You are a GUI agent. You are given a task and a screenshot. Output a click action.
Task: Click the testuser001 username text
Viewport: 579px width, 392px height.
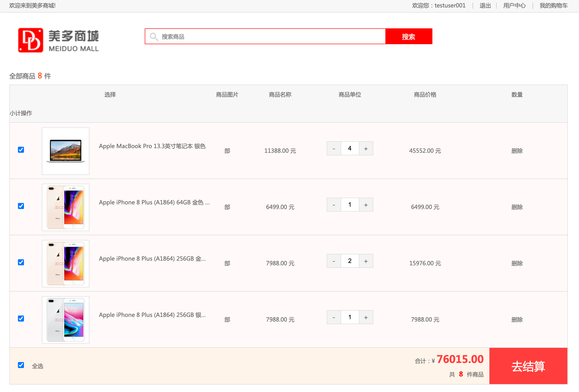(x=450, y=6)
